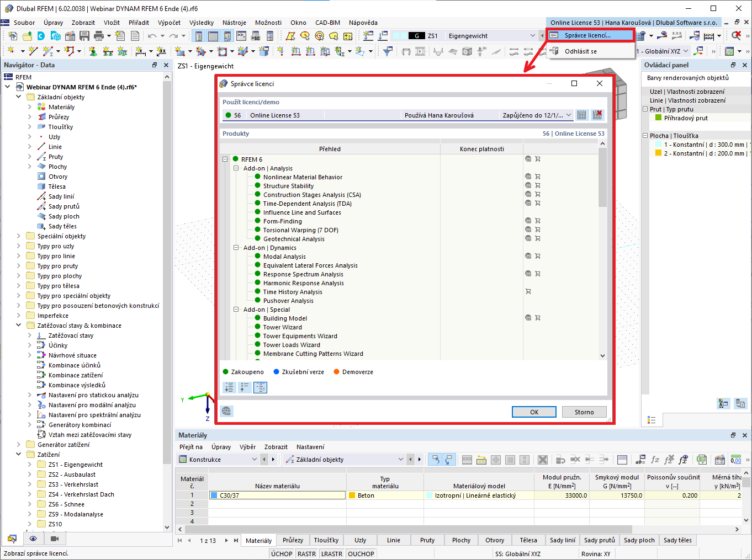Toggle OUCHOP object snap in status bar

click(361, 554)
